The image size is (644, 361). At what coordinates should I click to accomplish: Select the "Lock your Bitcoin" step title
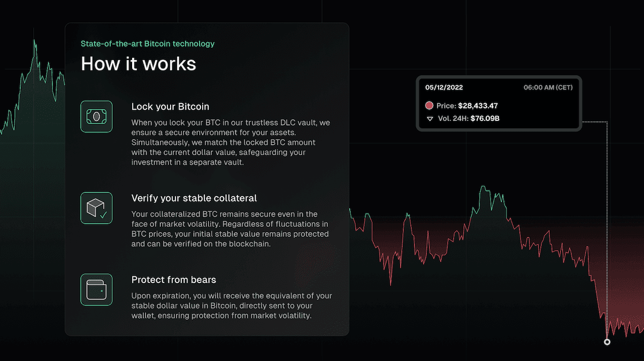pyautogui.click(x=170, y=106)
